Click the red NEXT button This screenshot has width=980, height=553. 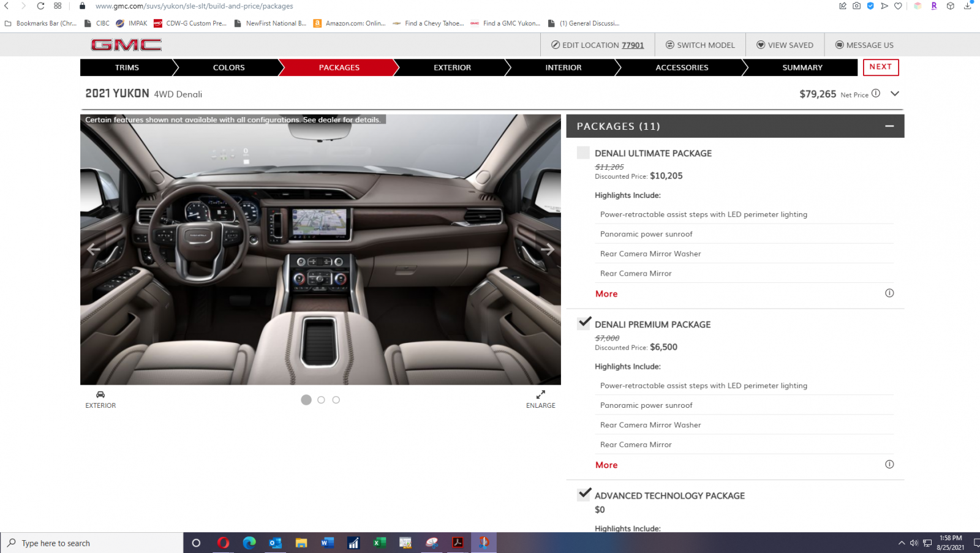[x=881, y=67]
